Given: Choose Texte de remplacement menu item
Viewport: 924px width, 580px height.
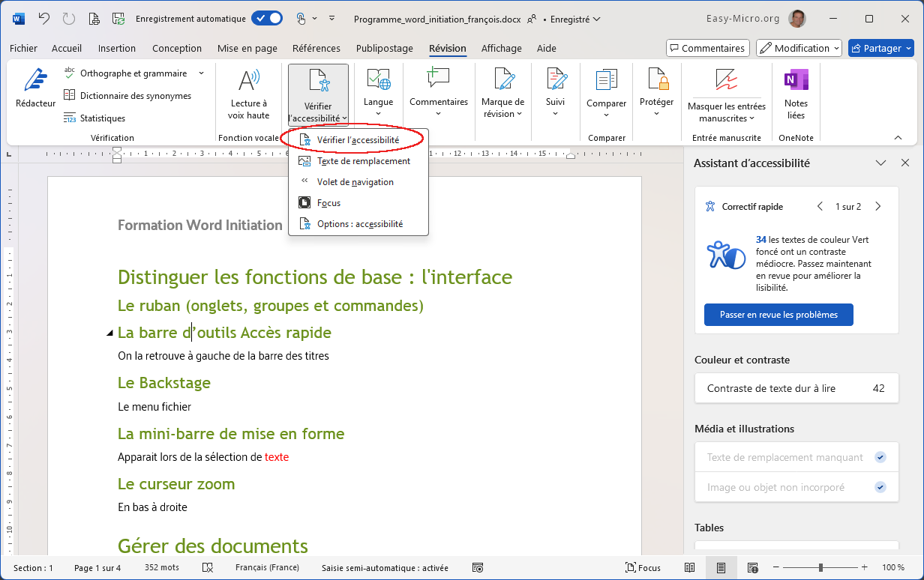Looking at the screenshot, I should coord(358,160).
